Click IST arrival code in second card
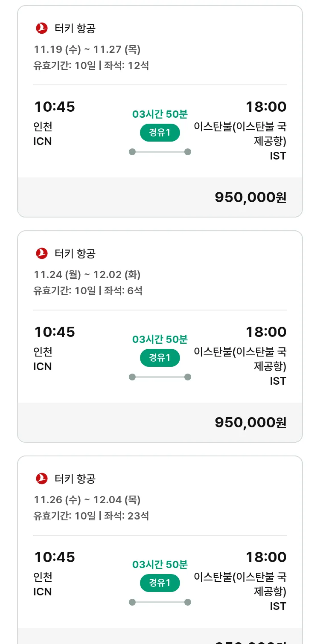The height and width of the screenshot is (644, 320). click(x=278, y=381)
